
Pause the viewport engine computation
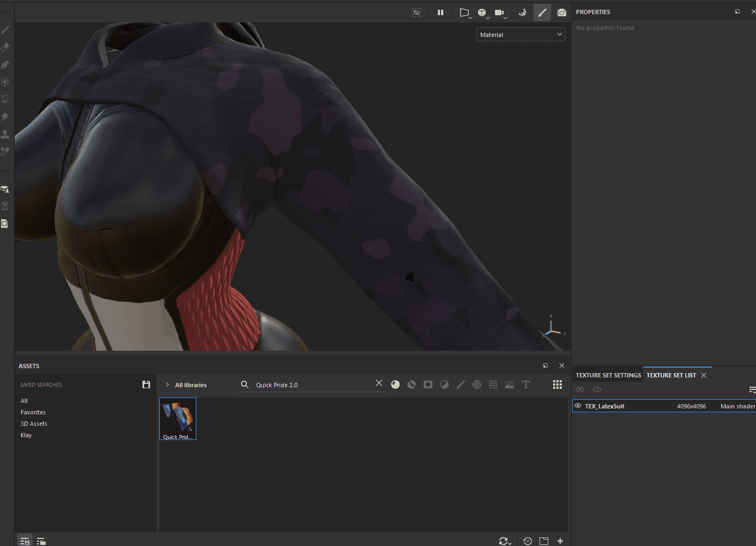pos(441,13)
